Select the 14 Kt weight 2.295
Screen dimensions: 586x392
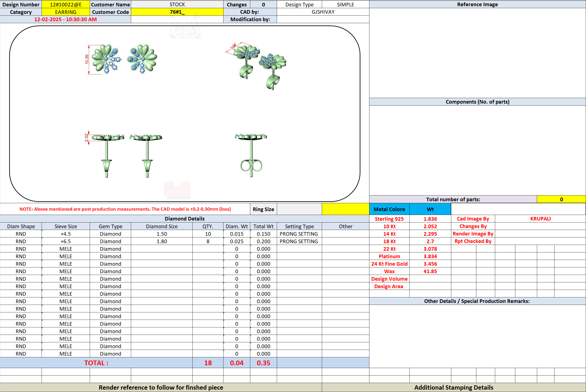point(430,234)
